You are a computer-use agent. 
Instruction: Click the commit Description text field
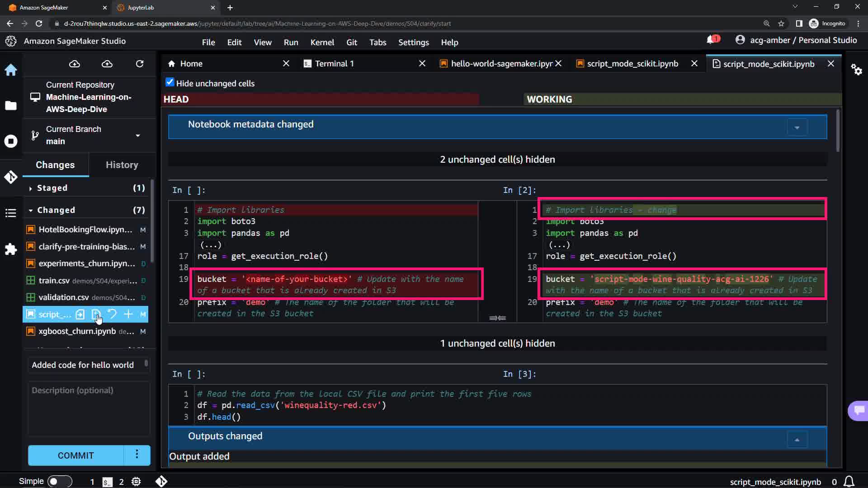89,407
